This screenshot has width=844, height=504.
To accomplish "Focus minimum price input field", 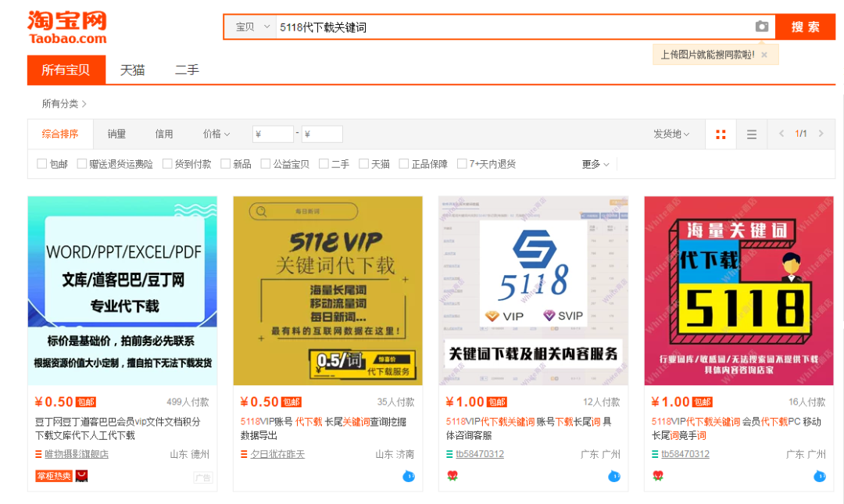I will (x=273, y=134).
